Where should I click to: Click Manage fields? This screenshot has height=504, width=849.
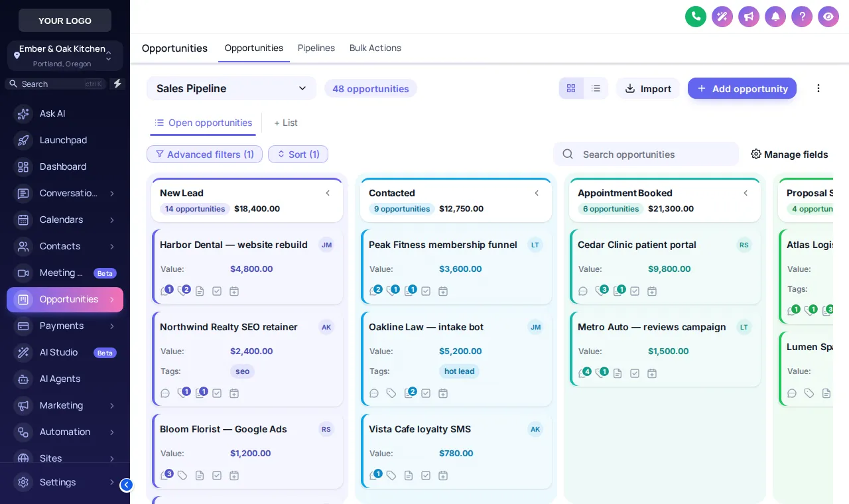click(789, 154)
